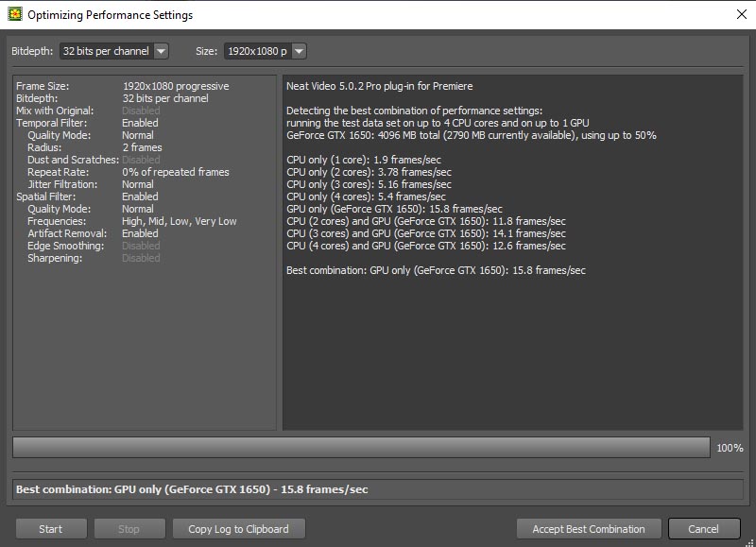Click the 2 frames value

(x=143, y=147)
